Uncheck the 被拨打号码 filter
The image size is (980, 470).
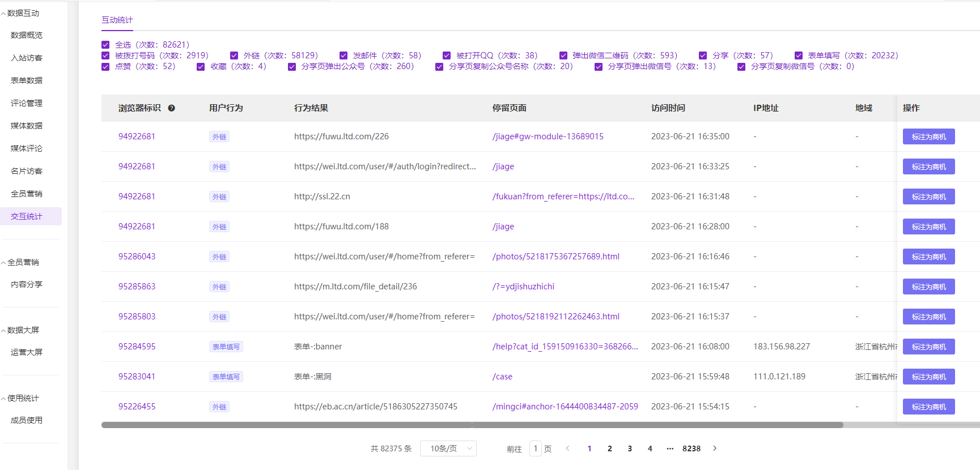click(105, 55)
